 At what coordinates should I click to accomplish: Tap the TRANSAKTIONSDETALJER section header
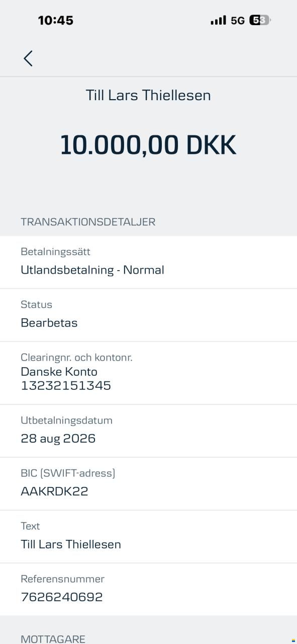[88, 222]
